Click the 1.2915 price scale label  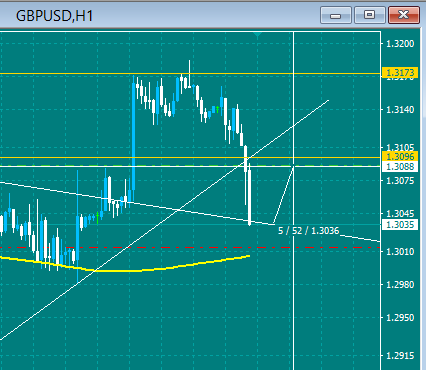(400, 356)
